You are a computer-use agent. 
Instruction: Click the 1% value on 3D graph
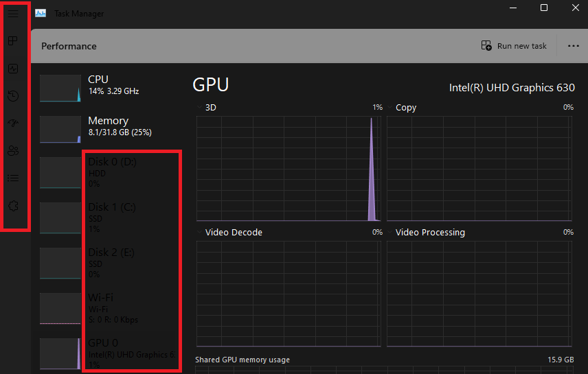(378, 107)
